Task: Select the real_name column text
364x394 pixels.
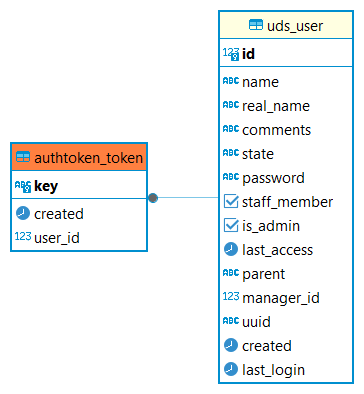Action: click(276, 106)
